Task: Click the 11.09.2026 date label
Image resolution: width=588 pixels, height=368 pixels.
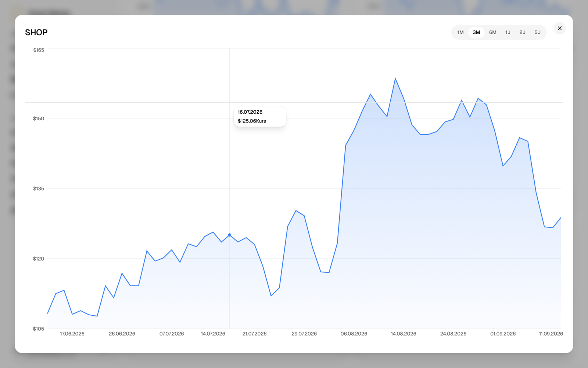Action: [x=551, y=334]
